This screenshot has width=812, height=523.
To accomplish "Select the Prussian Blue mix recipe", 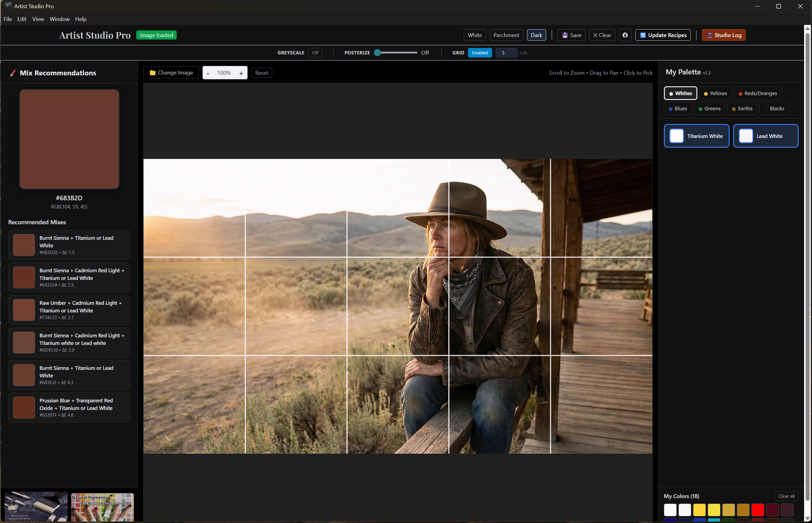I will click(x=69, y=408).
